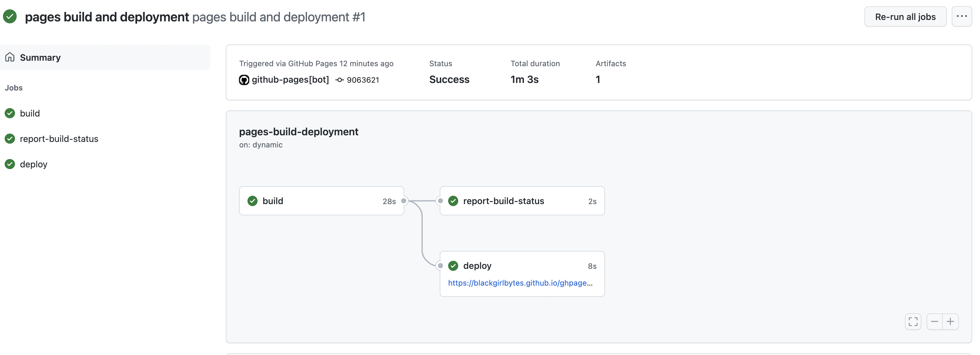Click the 'Success' status text
This screenshot has width=980, height=355.
[449, 79]
